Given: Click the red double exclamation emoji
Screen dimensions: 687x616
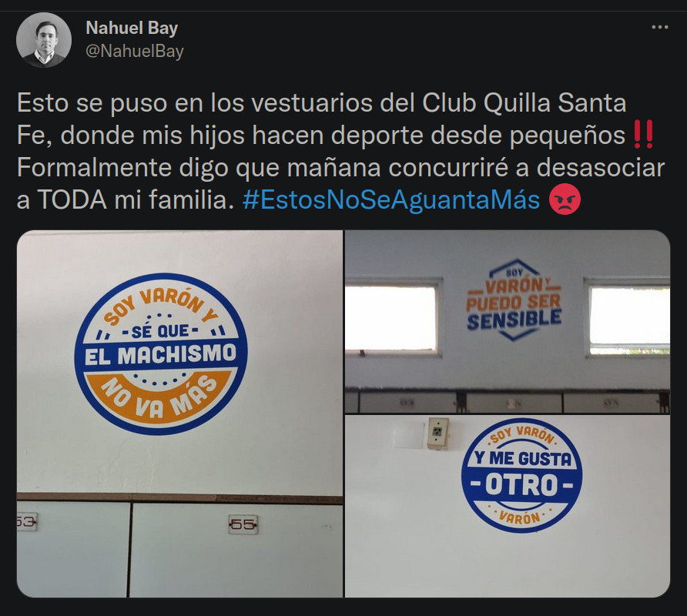Looking at the screenshot, I should 644,135.
